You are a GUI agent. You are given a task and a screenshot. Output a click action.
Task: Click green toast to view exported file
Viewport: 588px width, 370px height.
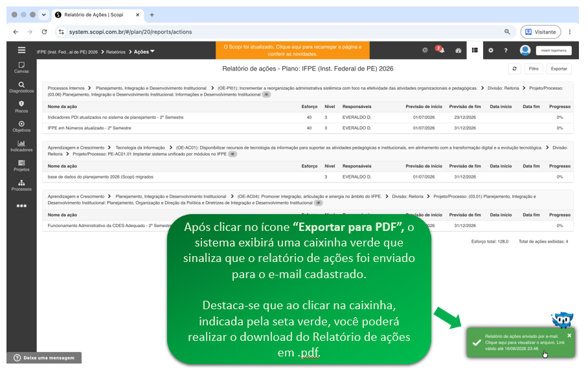click(521, 342)
